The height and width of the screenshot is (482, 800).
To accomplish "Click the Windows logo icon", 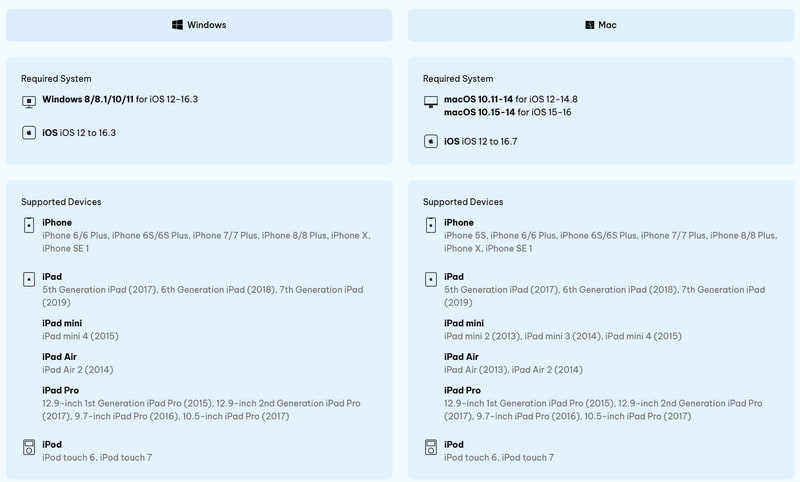I will pyautogui.click(x=177, y=25).
